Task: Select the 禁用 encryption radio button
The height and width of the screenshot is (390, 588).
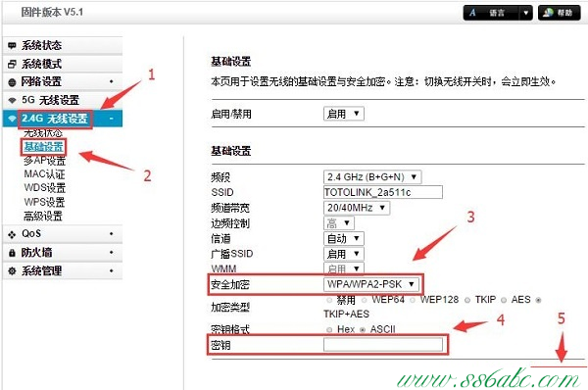Action: click(x=329, y=300)
